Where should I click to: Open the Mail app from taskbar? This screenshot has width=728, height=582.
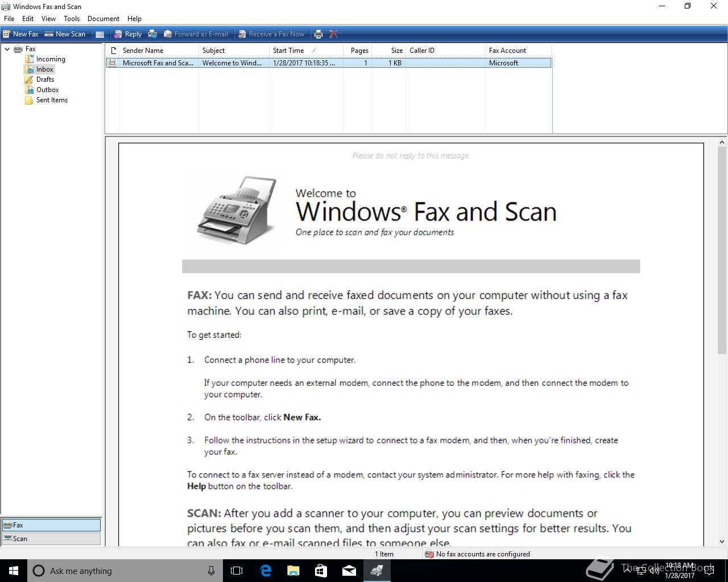click(349, 571)
